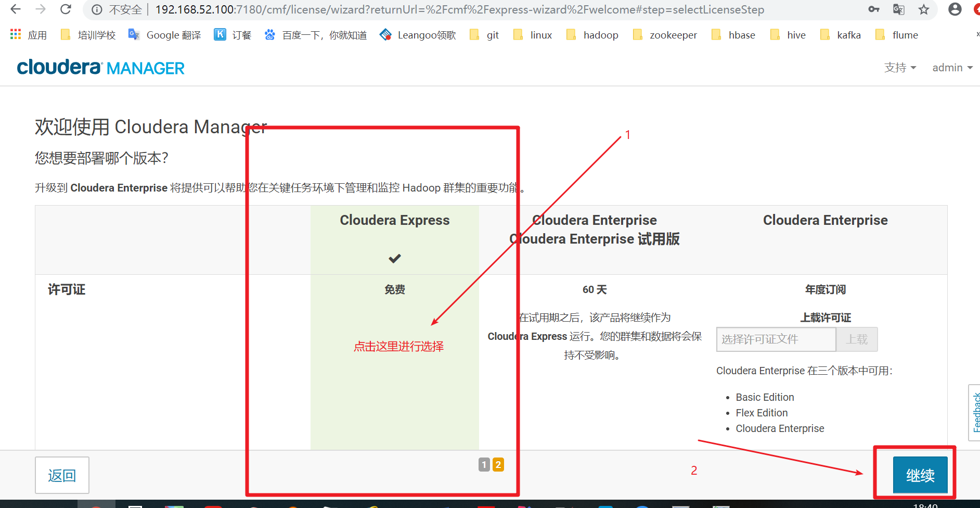
Task: Click the 选择许可证文件 license file field
Action: click(x=776, y=339)
